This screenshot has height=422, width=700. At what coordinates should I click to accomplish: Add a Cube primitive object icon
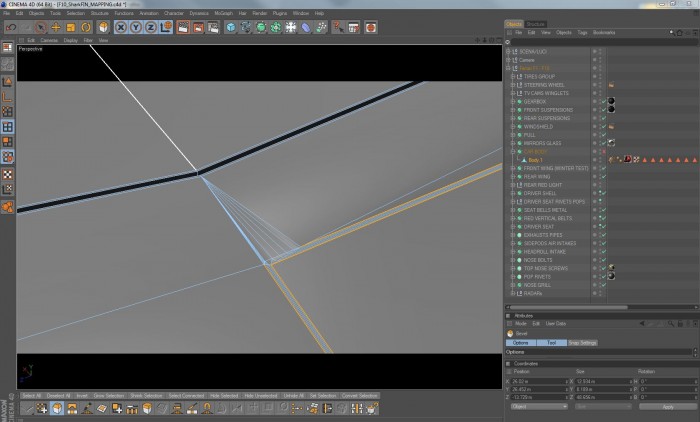pyautogui.click(x=230, y=28)
